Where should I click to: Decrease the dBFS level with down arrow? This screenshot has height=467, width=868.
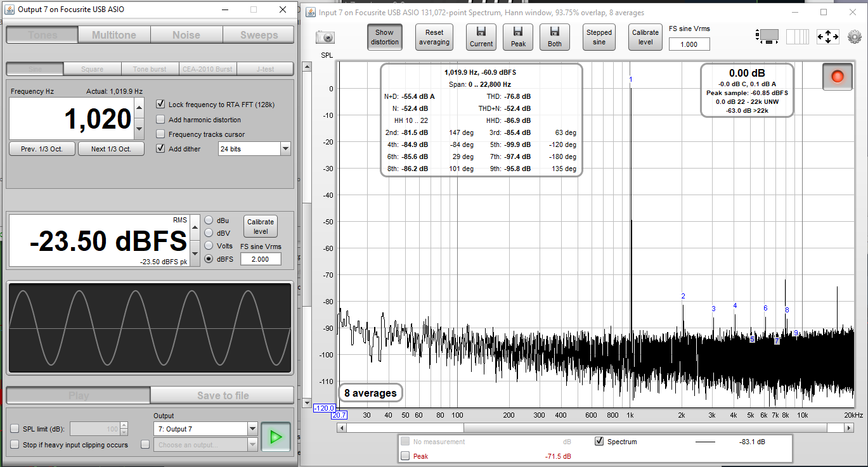point(195,253)
